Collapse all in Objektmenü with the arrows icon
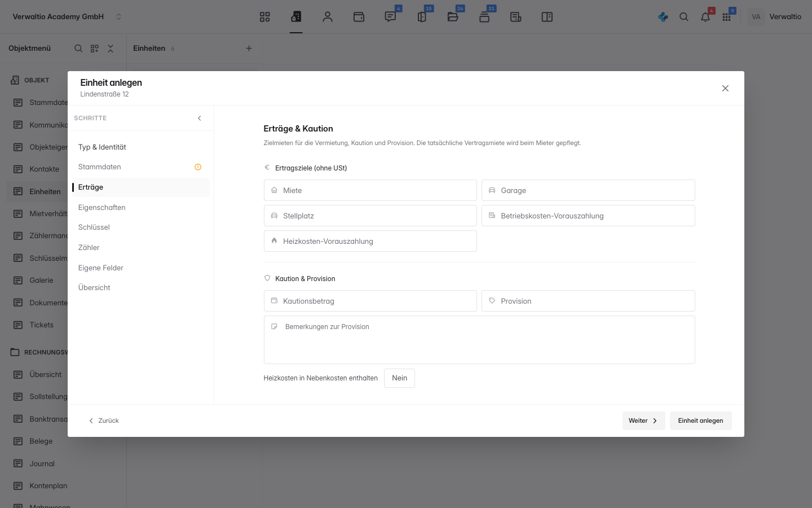 (x=111, y=49)
